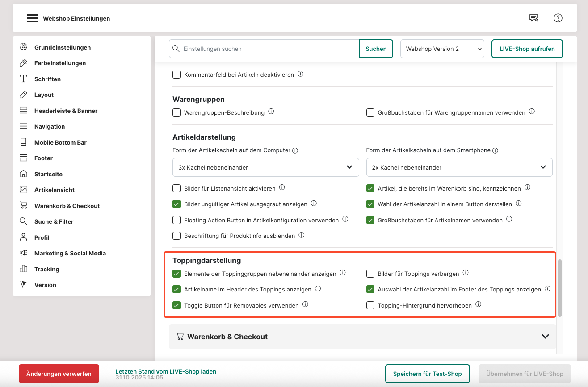The image size is (588, 387).
Task: Click info icon beside Topping-Hintergrund hervorheben
Action: [478, 304]
